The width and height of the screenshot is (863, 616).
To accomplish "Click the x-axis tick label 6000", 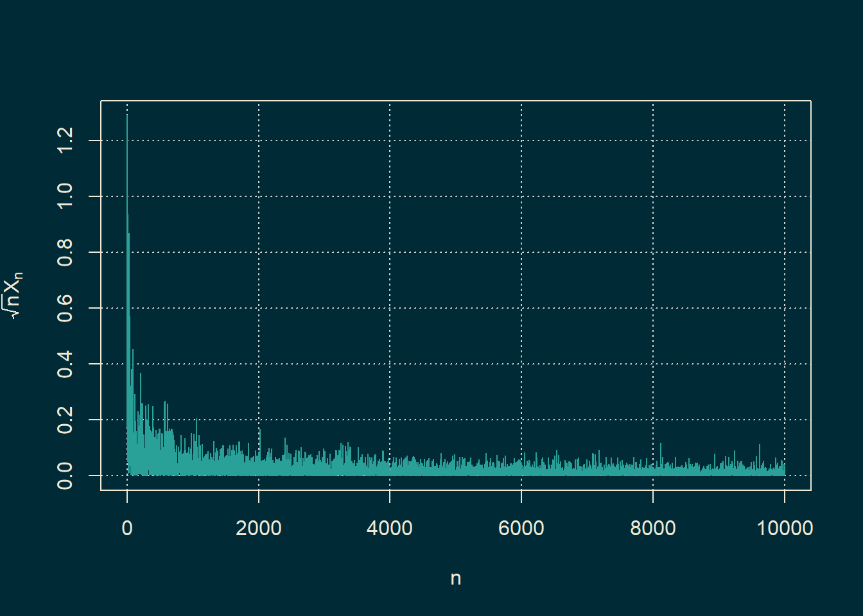I will 521,528.
